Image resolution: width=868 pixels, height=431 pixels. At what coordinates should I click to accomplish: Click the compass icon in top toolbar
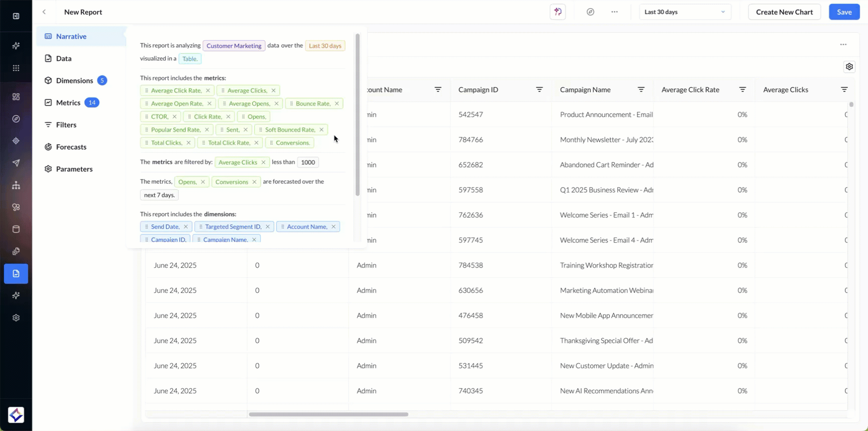pyautogui.click(x=590, y=12)
